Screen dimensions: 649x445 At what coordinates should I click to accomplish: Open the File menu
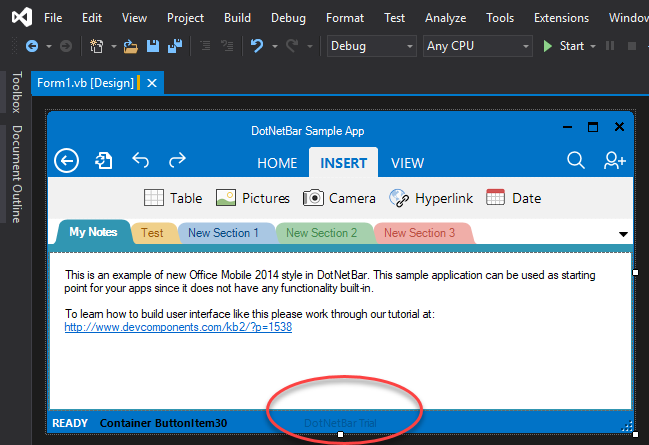(x=53, y=18)
